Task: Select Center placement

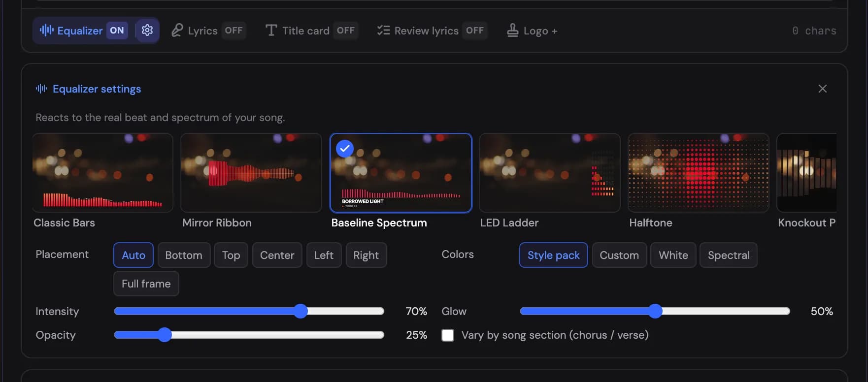Action: 277,255
